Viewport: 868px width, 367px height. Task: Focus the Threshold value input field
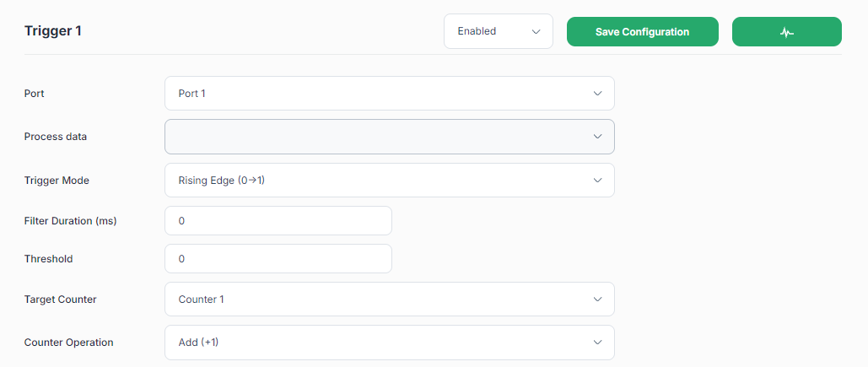coord(278,258)
